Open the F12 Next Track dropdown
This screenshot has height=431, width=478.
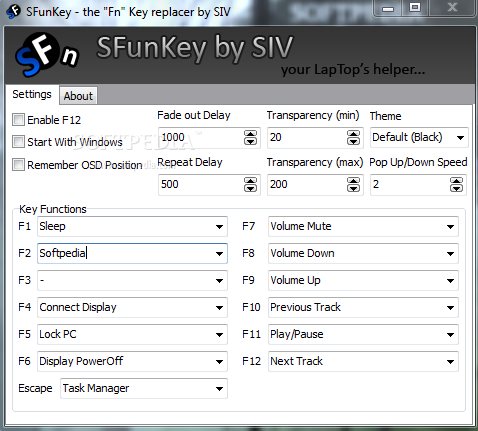coord(363,361)
